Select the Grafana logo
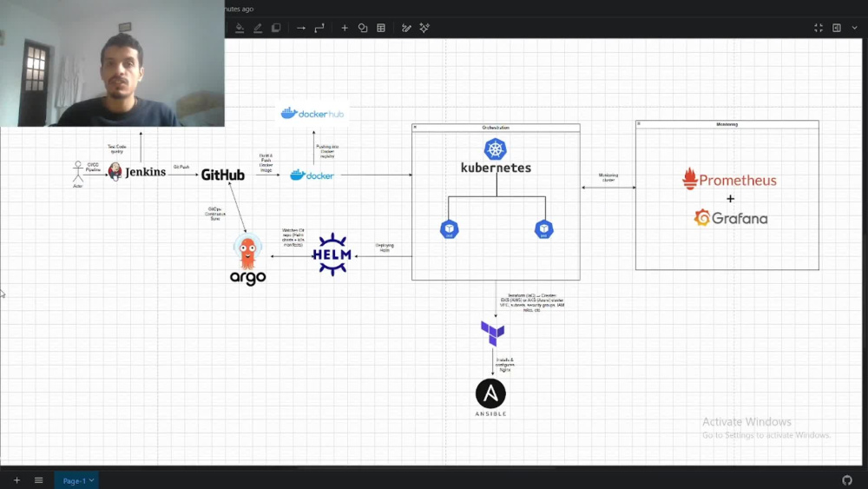Image resolution: width=868 pixels, height=489 pixels. [x=731, y=218]
